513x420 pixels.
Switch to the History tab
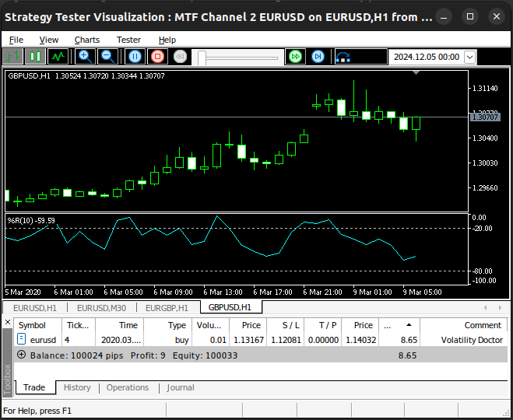pyautogui.click(x=77, y=387)
